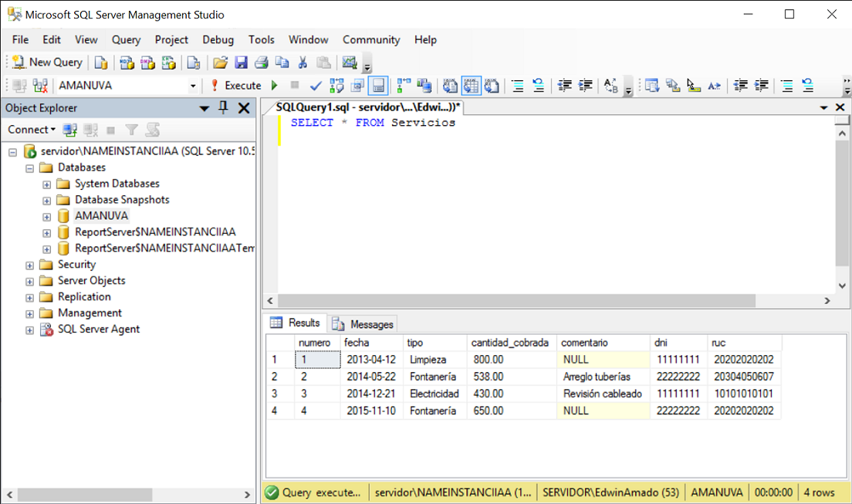Open the Display Estimated Execution Plan icon
The image size is (852, 504).
point(336,85)
